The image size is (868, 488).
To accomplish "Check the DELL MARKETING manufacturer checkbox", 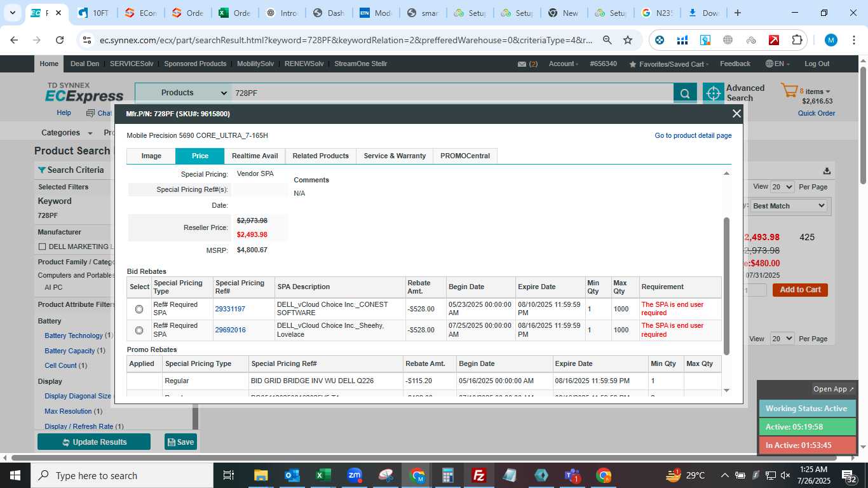I will [x=42, y=247].
